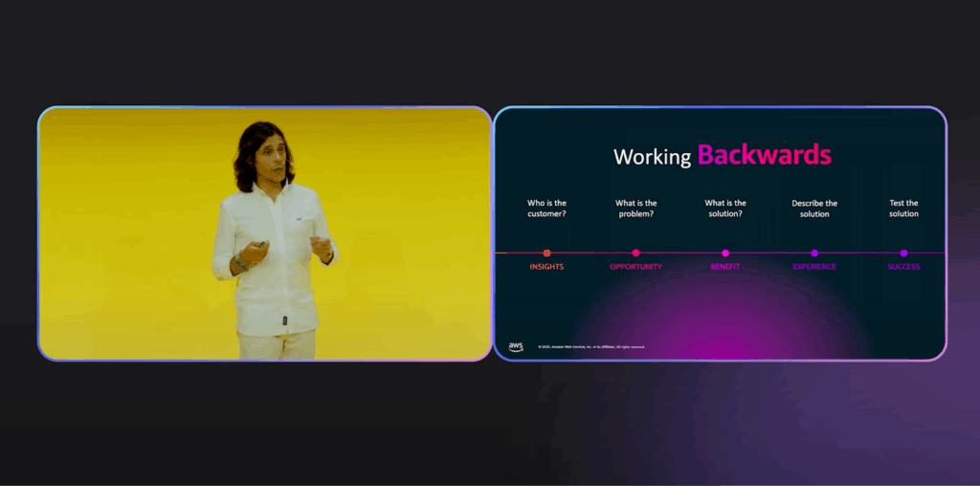The image size is (980, 486).
Task: Select the presenter video with yellow background
Action: (x=265, y=233)
